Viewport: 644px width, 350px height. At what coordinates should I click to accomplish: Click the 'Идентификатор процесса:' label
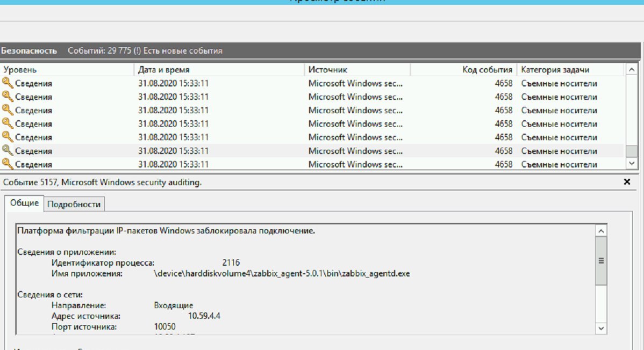tap(103, 263)
